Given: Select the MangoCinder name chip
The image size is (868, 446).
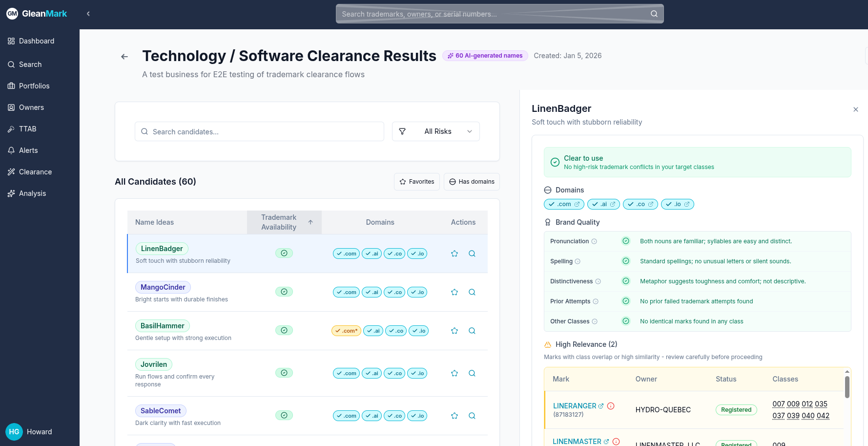Looking at the screenshot, I should click(x=163, y=287).
